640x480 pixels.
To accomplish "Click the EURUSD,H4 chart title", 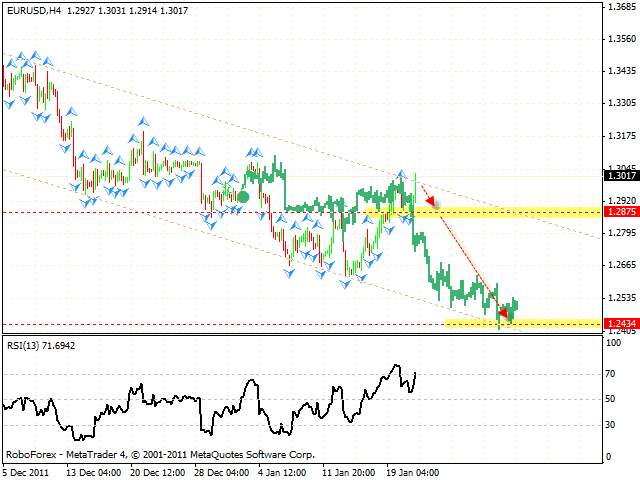I will pyautogui.click(x=30, y=10).
